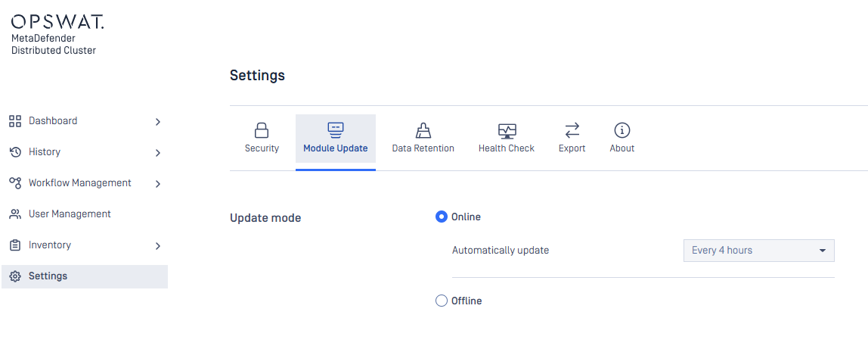
Task: Click the About info icon
Action: coord(622,130)
